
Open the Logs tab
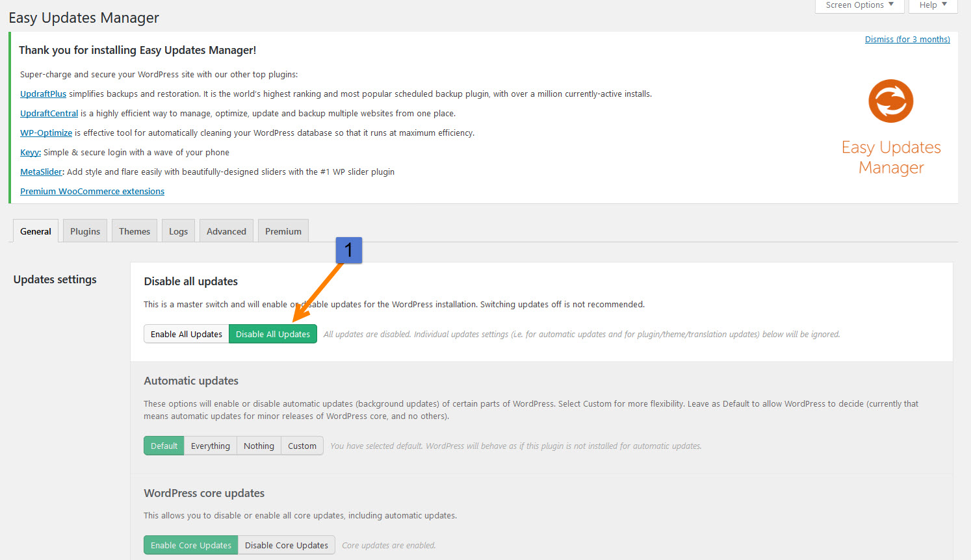point(178,231)
